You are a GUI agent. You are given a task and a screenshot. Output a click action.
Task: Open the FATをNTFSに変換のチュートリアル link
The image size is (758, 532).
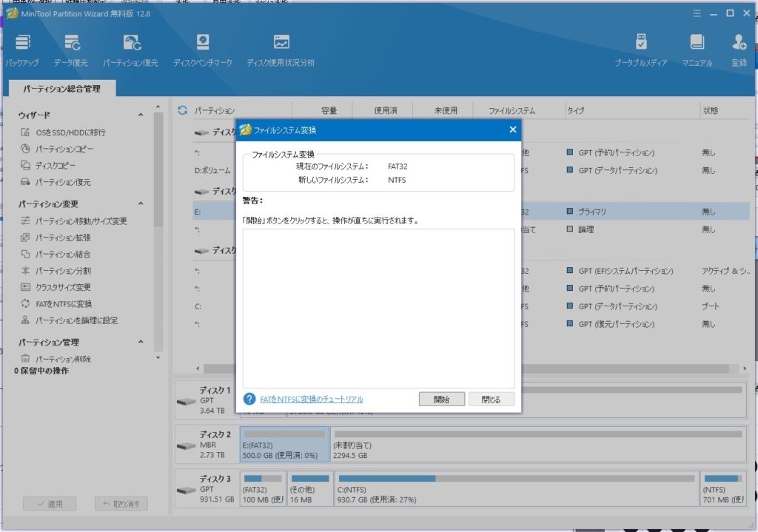(x=311, y=400)
